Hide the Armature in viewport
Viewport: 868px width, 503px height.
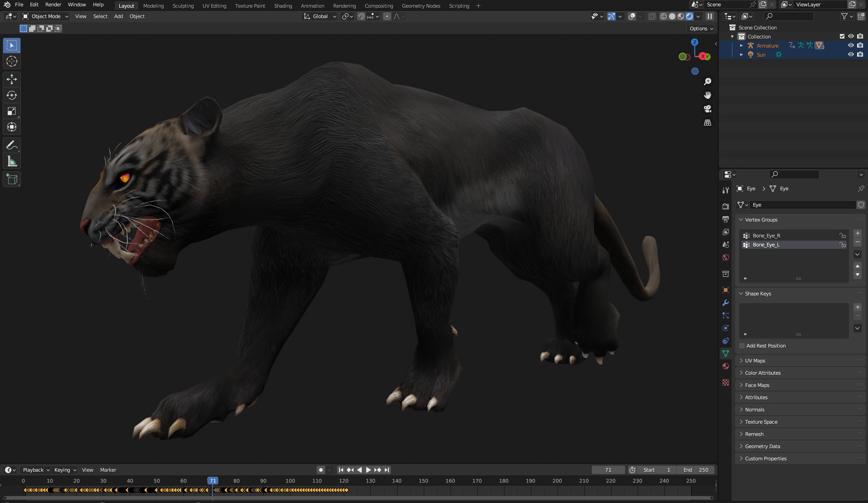click(x=851, y=45)
